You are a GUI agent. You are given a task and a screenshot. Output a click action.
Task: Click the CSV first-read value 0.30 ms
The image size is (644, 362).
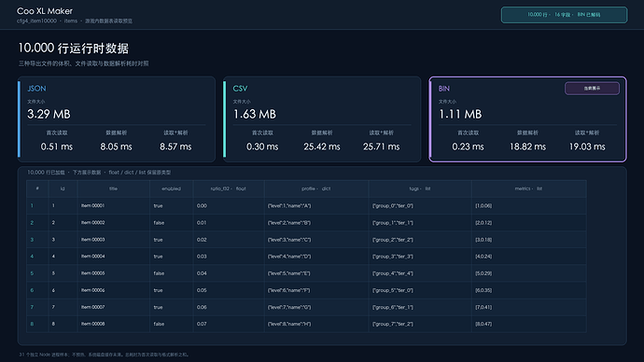262,146
